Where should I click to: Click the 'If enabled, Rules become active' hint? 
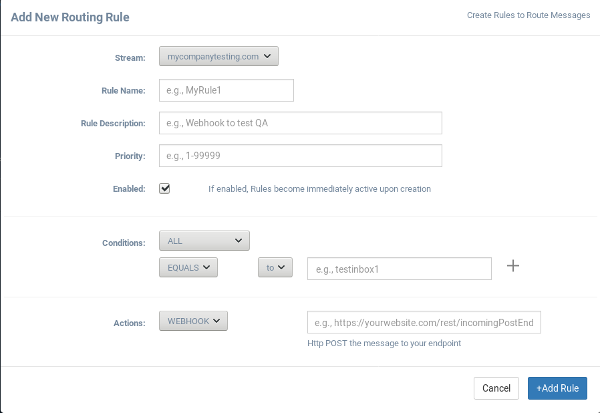(319, 188)
